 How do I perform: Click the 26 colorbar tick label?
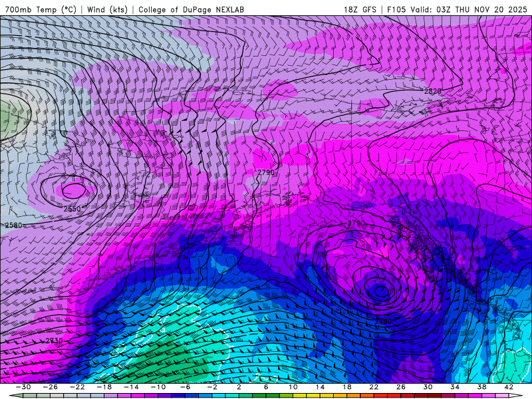[401, 387]
